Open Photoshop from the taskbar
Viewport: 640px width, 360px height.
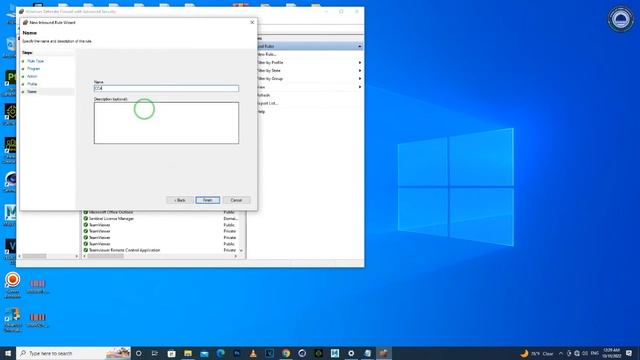(237, 353)
